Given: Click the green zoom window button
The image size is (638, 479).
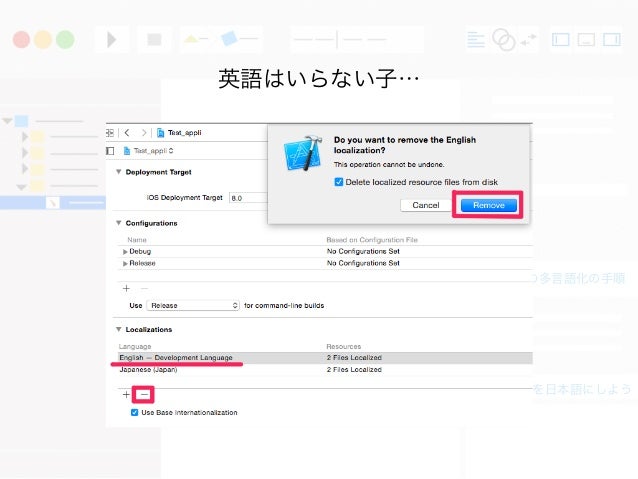Looking at the screenshot, I should (x=65, y=39).
